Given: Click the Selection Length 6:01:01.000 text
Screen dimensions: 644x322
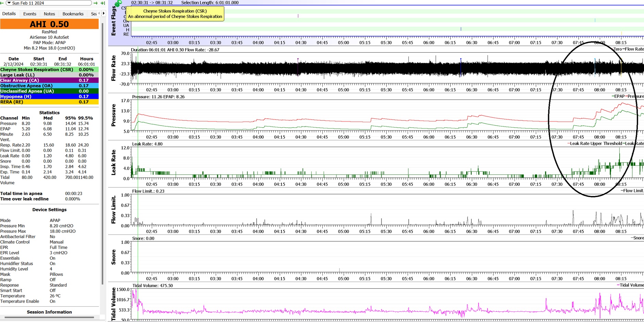Looking at the screenshot, I should point(210,2).
